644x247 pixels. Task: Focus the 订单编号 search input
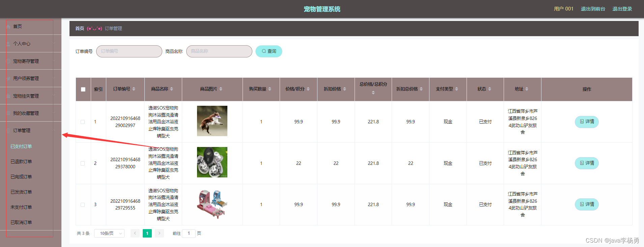coord(129,51)
